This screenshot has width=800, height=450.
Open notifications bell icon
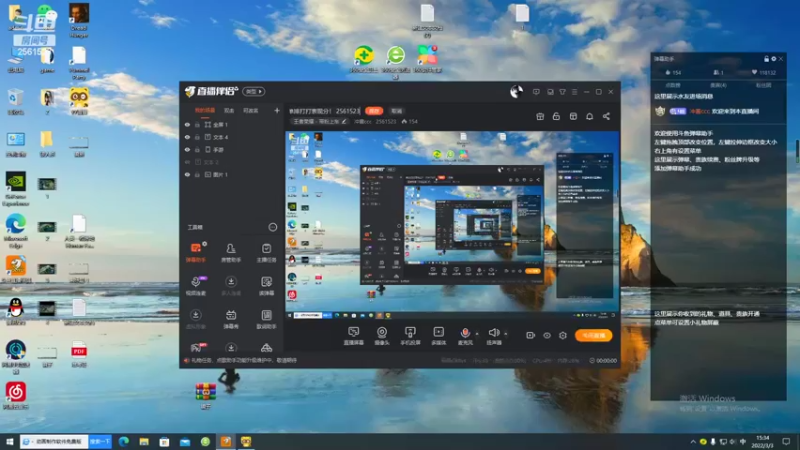[x=589, y=116]
